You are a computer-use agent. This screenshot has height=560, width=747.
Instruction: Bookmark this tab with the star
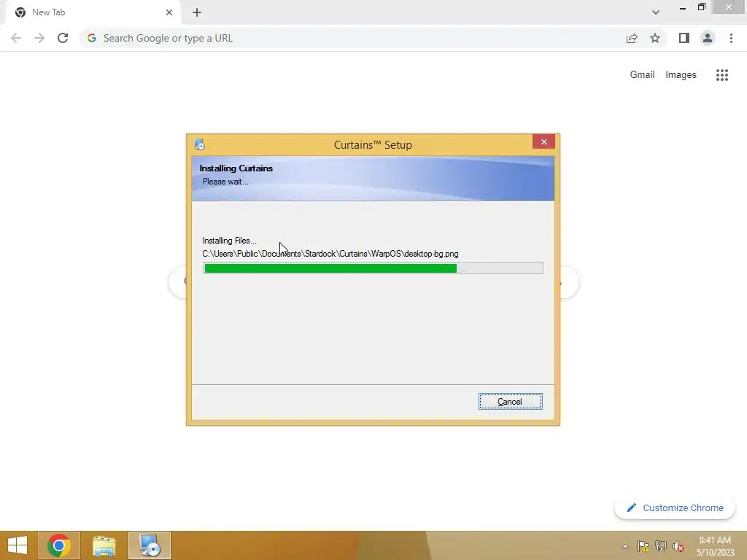pos(655,38)
